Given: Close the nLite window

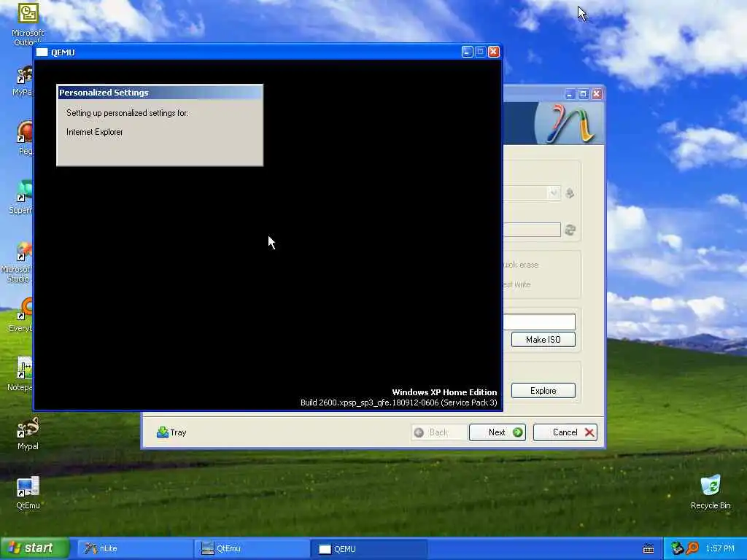Looking at the screenshot, I should 597,94.
